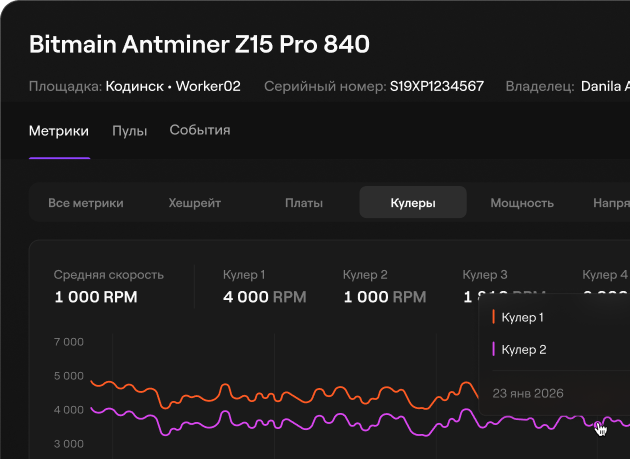Switch to the Метрики tab
This screenshot has height=459, width=630.
point(59,131)
